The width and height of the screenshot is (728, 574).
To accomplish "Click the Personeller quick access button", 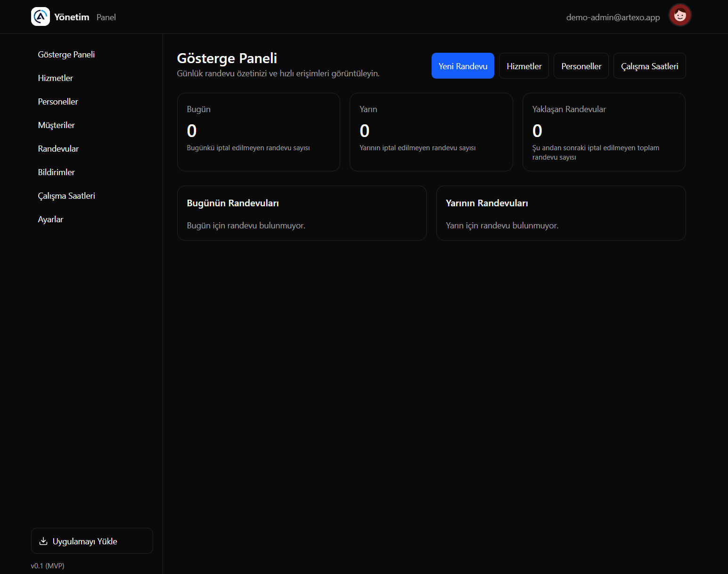I will (x=581, y=66).
